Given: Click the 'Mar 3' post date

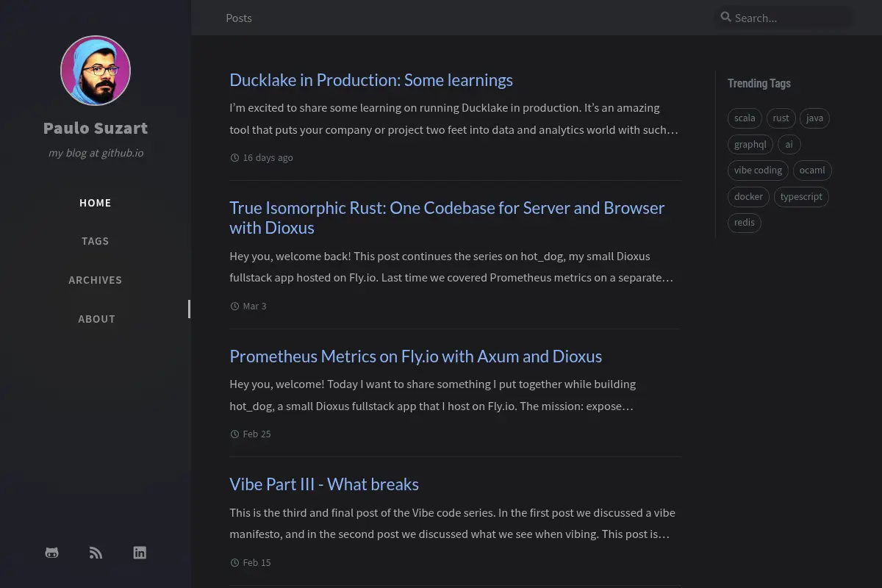Looking at the screenshot, I should [254, 306].
